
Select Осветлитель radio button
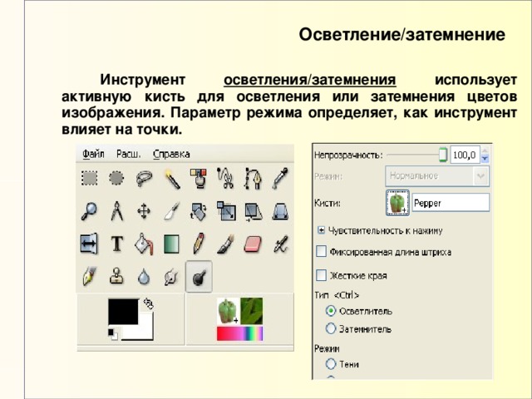pos(331,311)
